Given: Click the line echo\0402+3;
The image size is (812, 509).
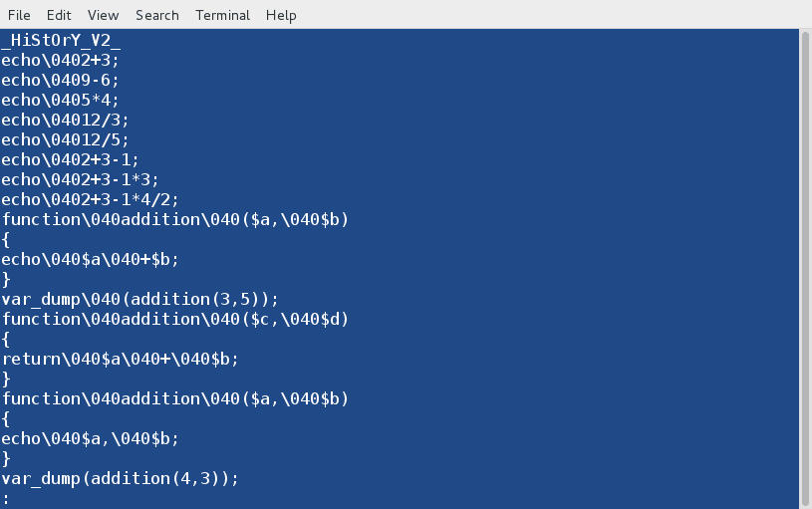Looking at the screenshot, I should pos(60,60).
